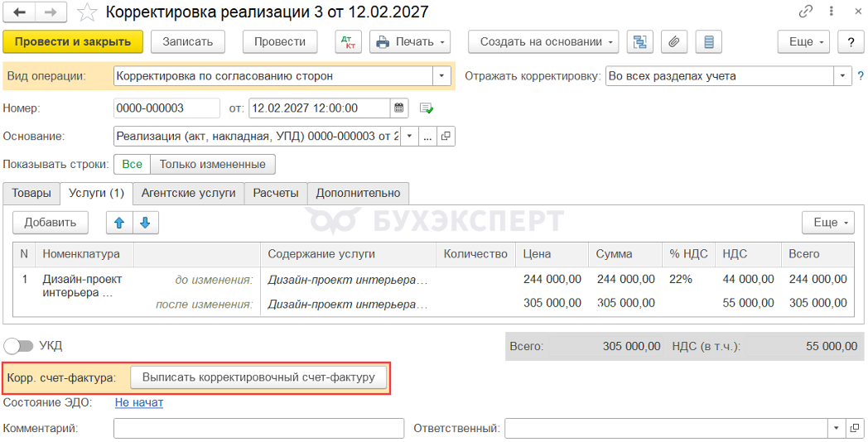Click the document status icon near date

427,108
